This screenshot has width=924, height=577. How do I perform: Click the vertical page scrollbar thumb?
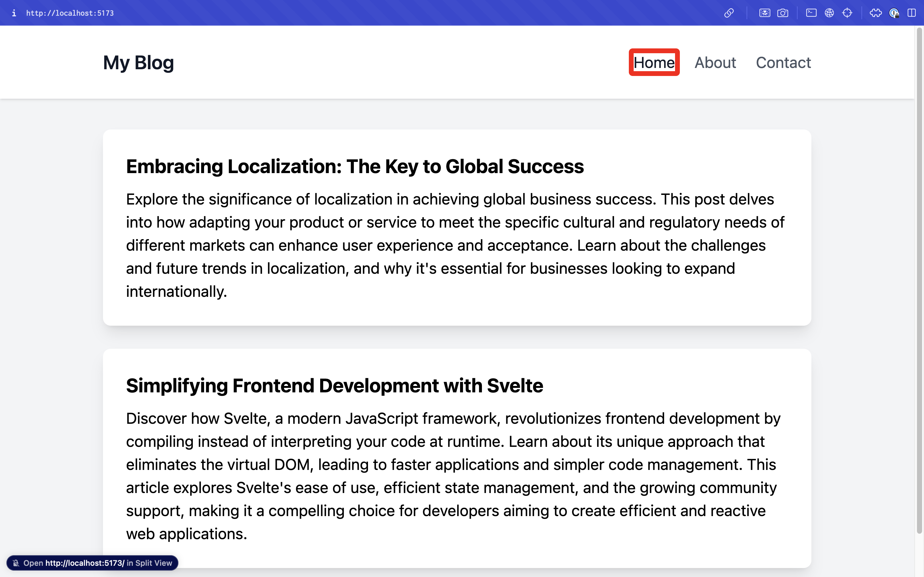click(x=919, y=280)
